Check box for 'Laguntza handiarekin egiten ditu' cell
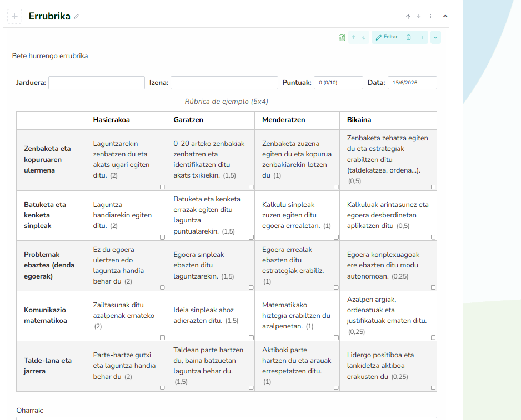 pos(162,237)
